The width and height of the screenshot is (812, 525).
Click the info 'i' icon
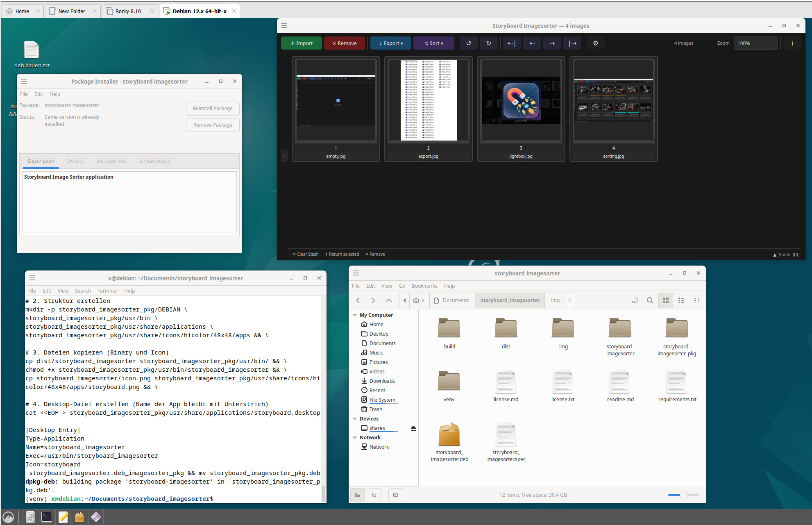[x=792, y=43]
